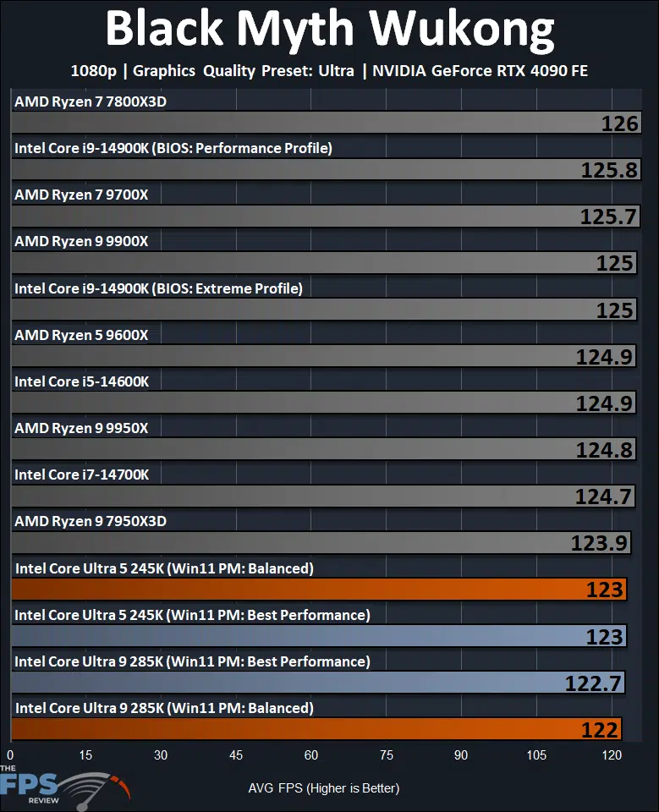Image resolution: width=659 pixels, height=812 pixels.
Task: Select the Ultra 5 245K Balanced label
Action: click(x=164, y=568)
